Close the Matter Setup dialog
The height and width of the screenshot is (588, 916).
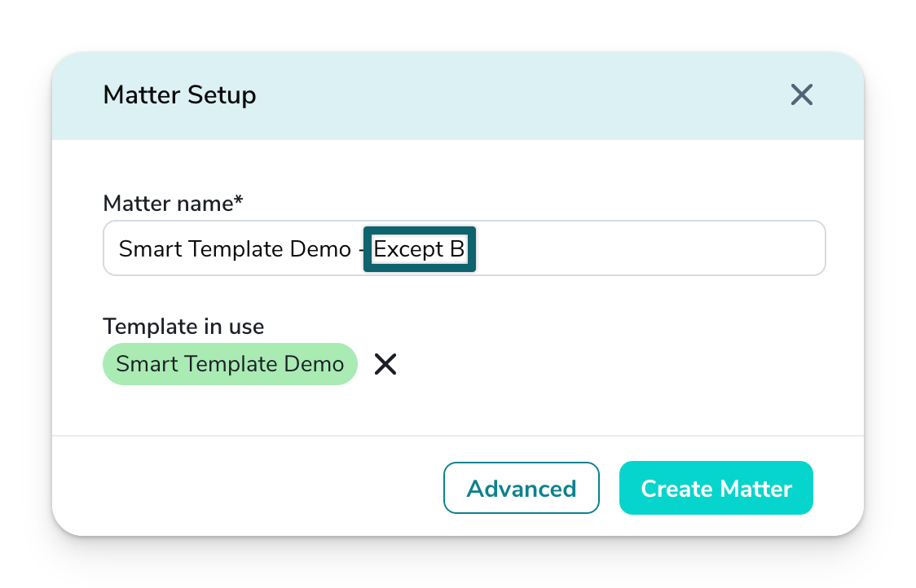point(802,95)
